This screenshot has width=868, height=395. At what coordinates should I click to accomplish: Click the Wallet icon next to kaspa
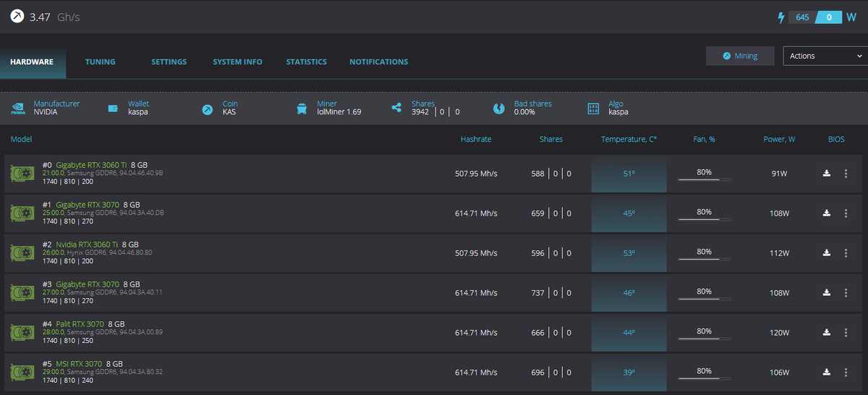(x=113, y=109)
